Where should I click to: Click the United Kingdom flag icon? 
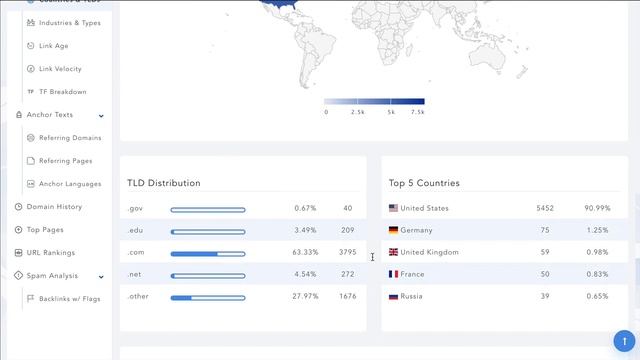coord(393,252)
